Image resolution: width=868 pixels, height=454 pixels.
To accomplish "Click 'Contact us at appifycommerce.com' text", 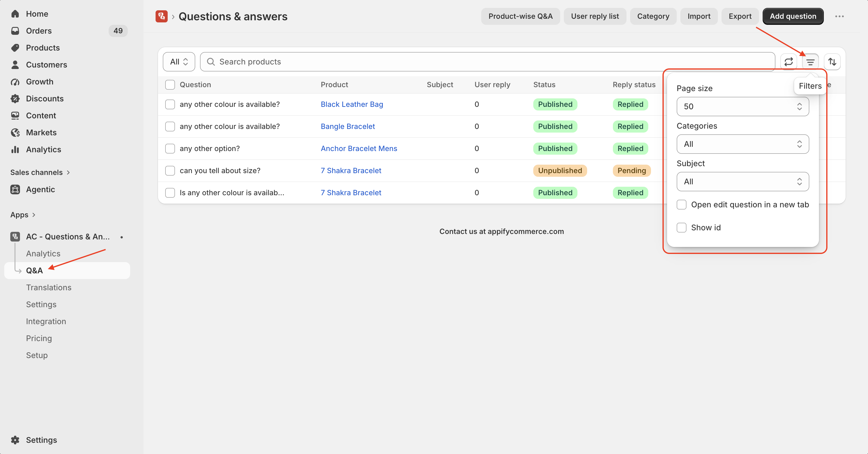I will (x=501, y=232).
